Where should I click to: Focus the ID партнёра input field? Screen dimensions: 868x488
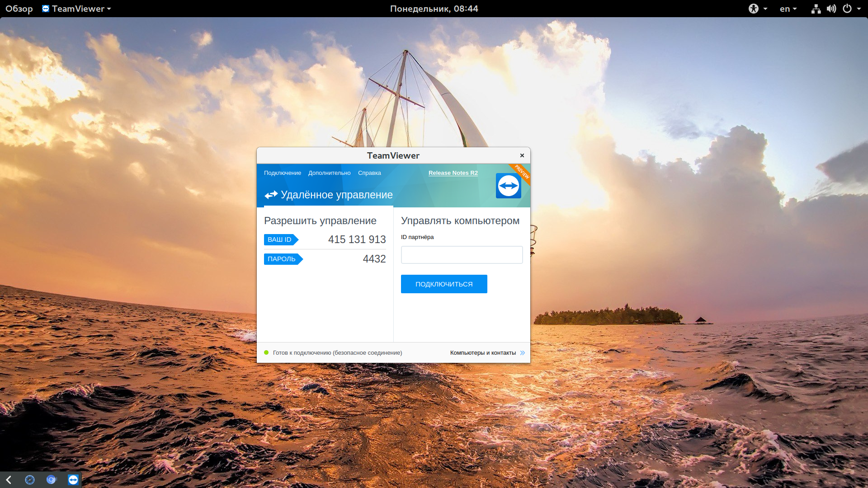tap(462, 255)
